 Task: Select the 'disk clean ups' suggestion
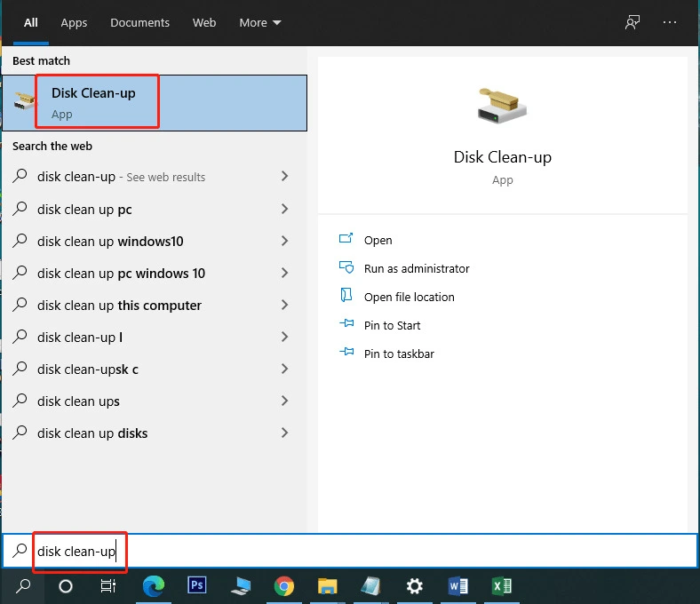(x=155, y=401)
